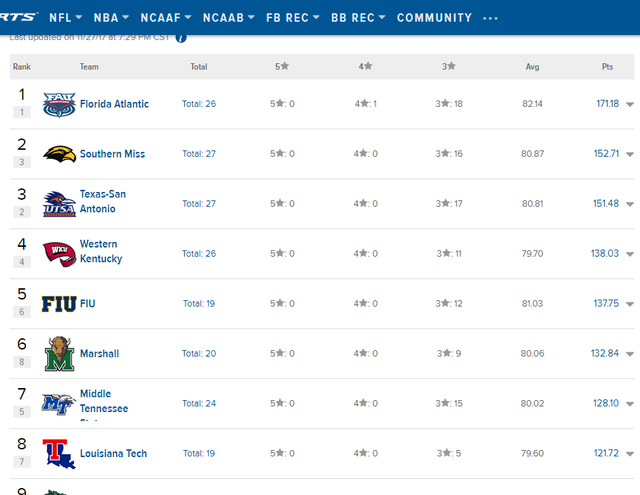
Task: Click the Florida Atlantic owl logo
Action: (59, 104)
